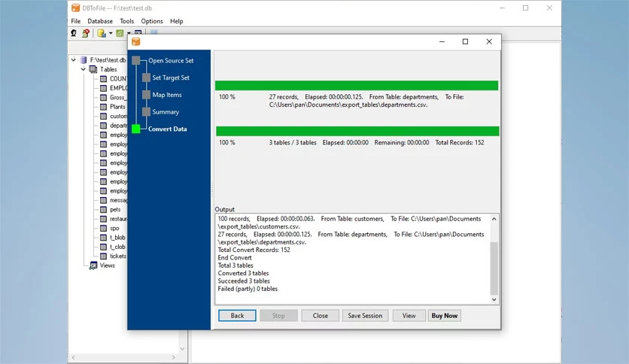Click table icon beside tickets entry
The width and height of the screenshot is (629, 364).
pyautogui.click(x=103, y=256)
